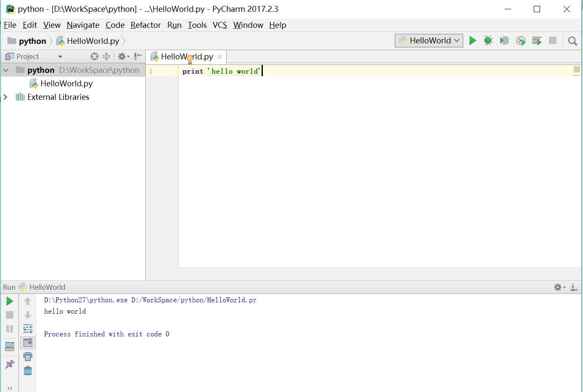
Task: Hide the Project tool window icon
Action: [x=138, y=56]
